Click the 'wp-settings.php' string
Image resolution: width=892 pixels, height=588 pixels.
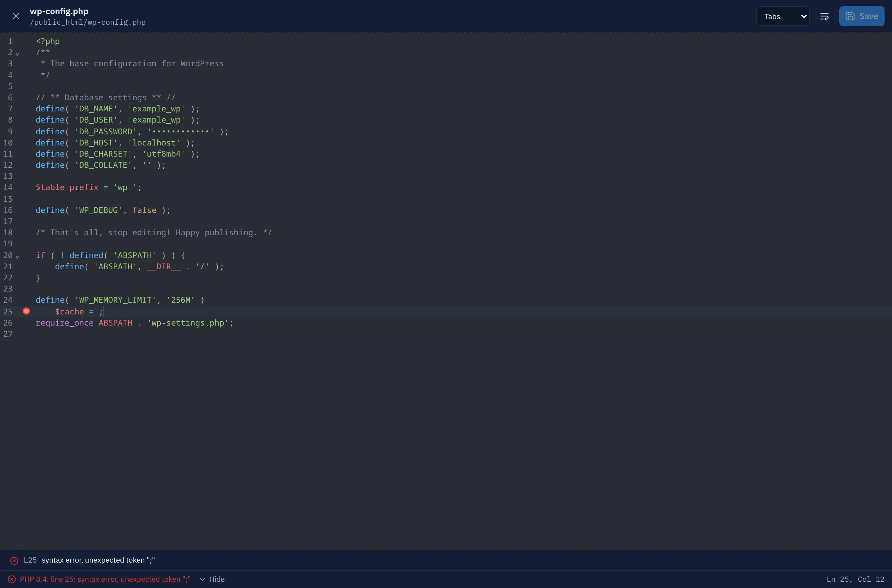coord(188,323)
